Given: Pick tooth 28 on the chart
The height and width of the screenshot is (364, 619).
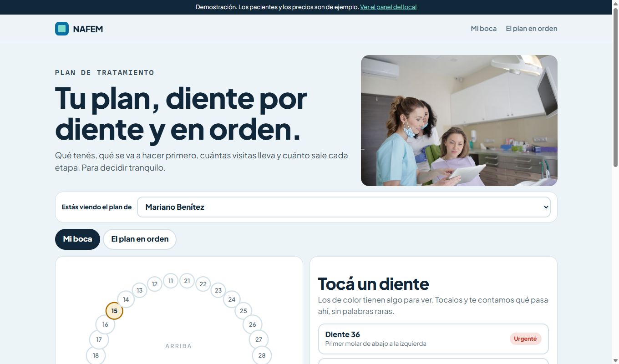Looking at the screenshot, I should (x=262, y=355).
